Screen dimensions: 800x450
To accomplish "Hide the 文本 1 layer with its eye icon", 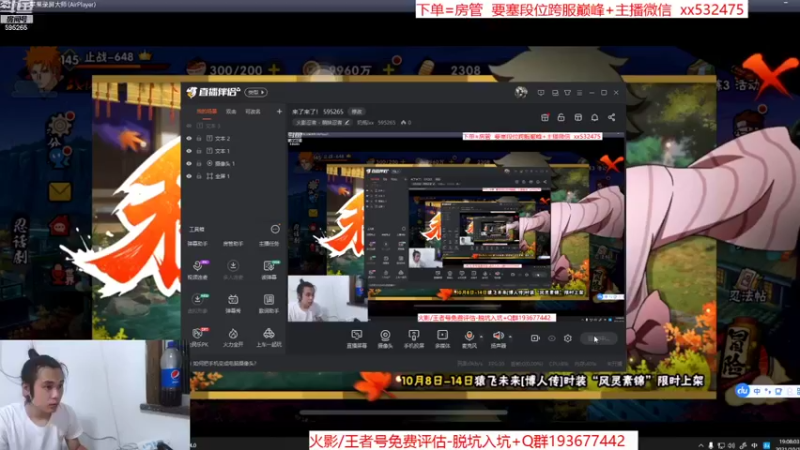I will pyautogui.click(x=189, y=151).
